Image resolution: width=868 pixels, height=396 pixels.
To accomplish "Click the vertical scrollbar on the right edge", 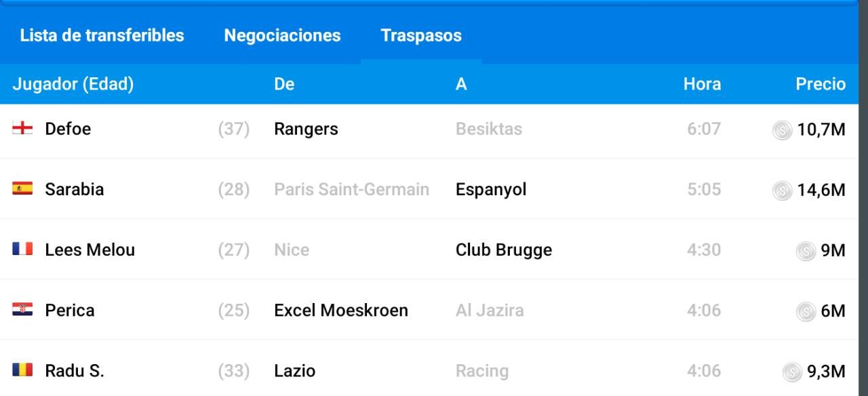I will (x=863, y=198).
